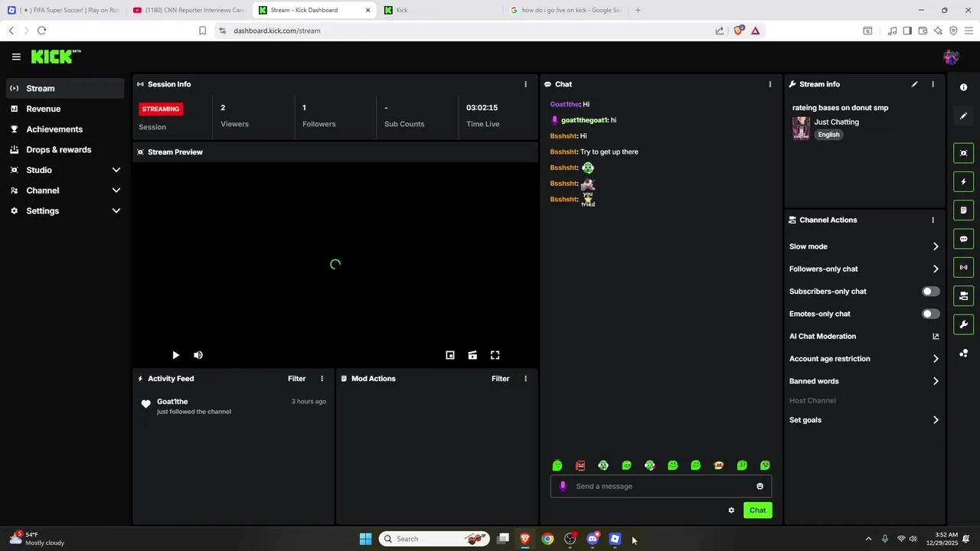Toggle picture-in-picture in stream preview
Screen dimensions: 980x551
pos(450,355)
